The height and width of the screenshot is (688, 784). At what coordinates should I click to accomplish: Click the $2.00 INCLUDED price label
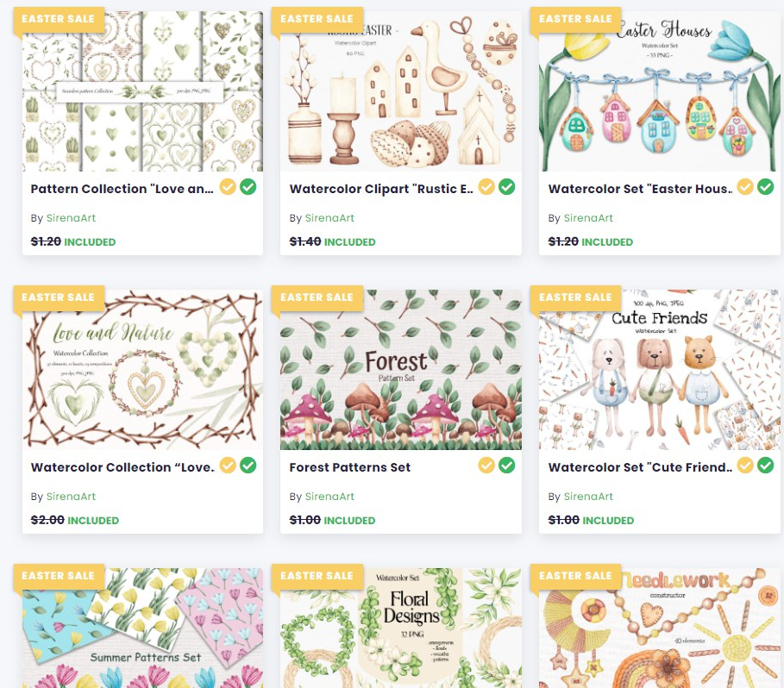pyautogui.click(x=75, y=520)
